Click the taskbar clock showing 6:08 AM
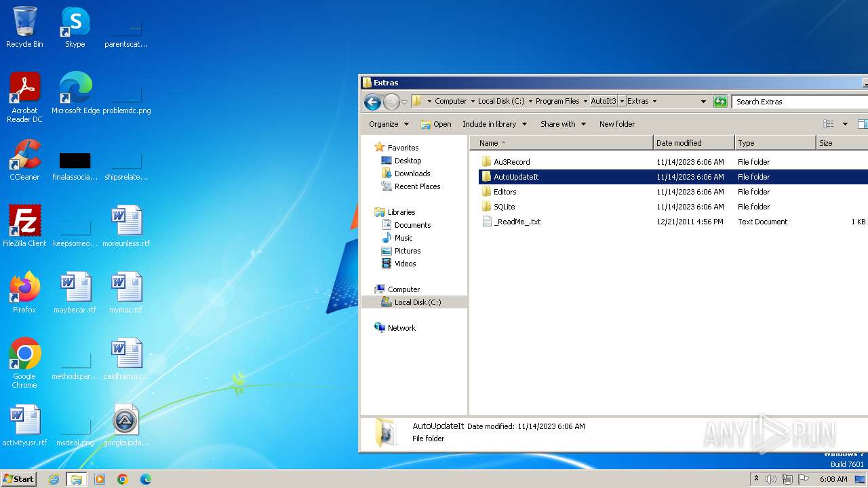This screenshot has height=488, width=868. (x=833, y=479)
